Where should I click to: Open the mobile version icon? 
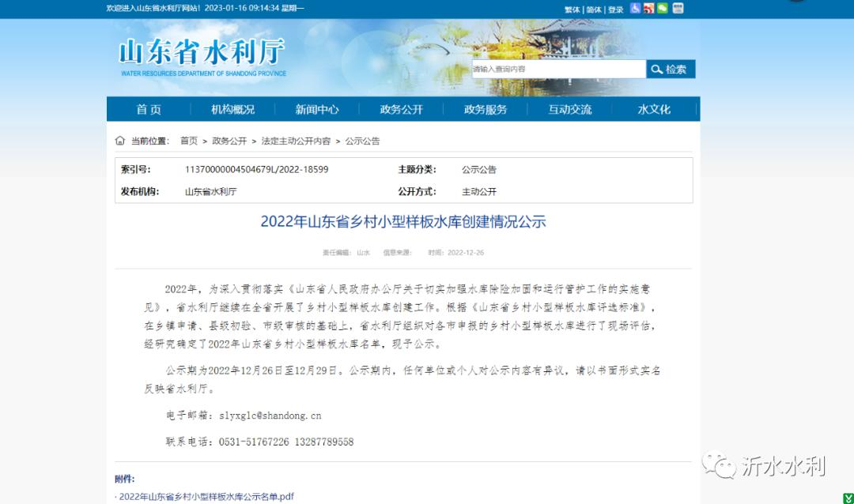[x=678, y=9]
